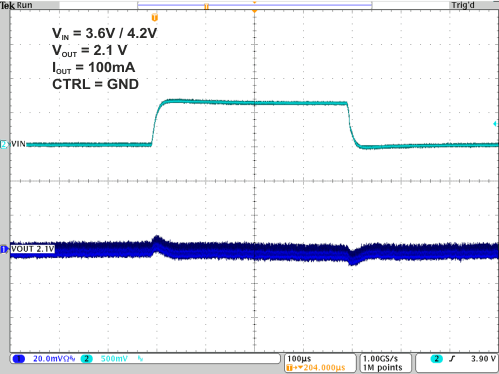Click the IOUT = 100mA annotation
This screenshot has width=499, height=374.
[x=94, y=68]
